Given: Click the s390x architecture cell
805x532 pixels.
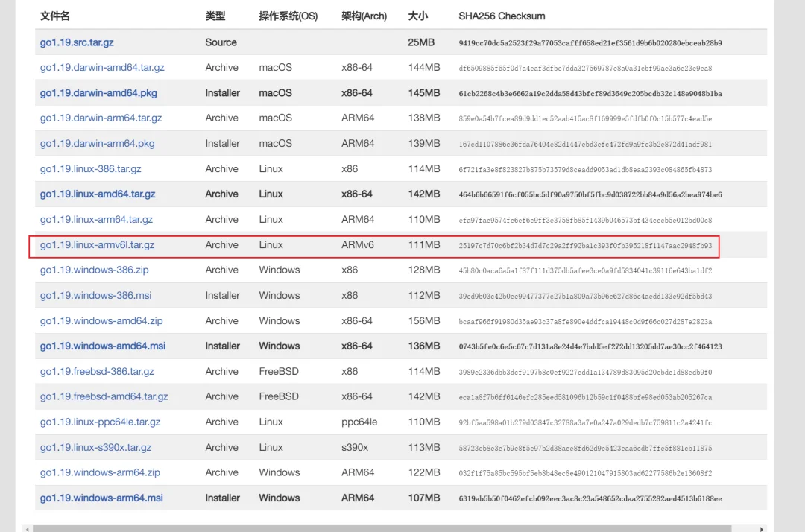Looking at the screenshot, I should pos(355,447).
